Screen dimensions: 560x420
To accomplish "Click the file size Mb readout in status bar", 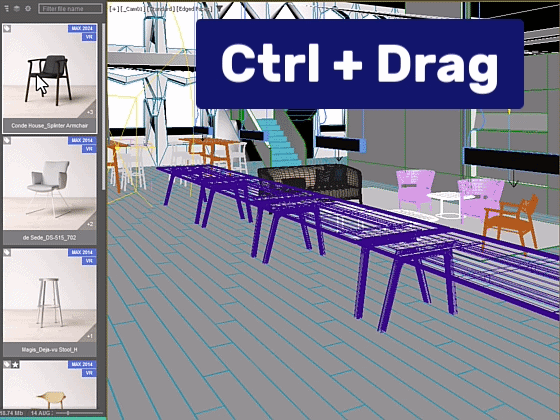I will click(12, 413).
